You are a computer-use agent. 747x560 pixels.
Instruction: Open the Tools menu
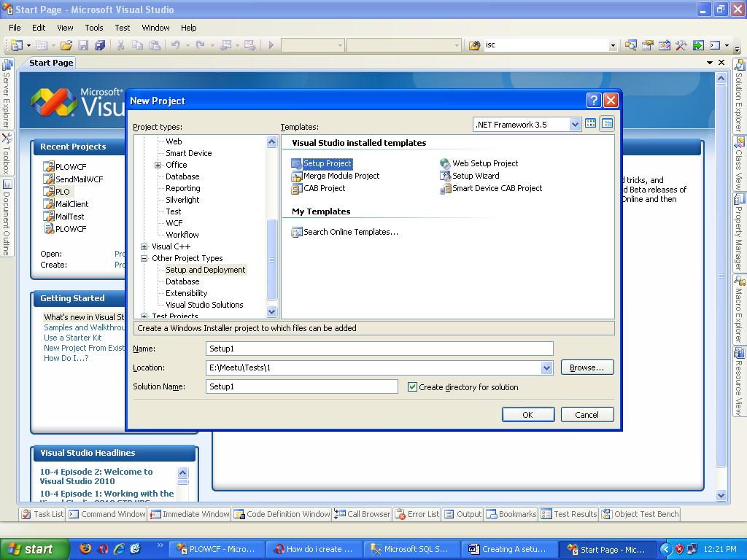(x=93, y=28)
